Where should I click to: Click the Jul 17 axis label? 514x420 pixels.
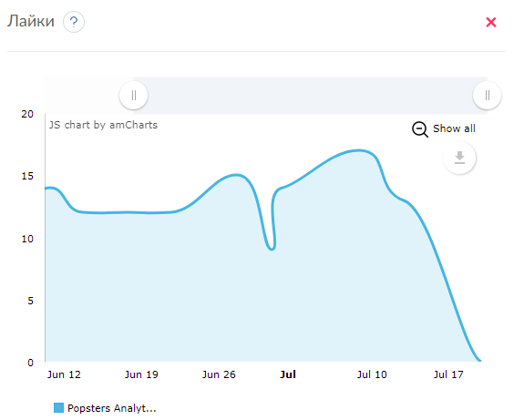point(448,374)
